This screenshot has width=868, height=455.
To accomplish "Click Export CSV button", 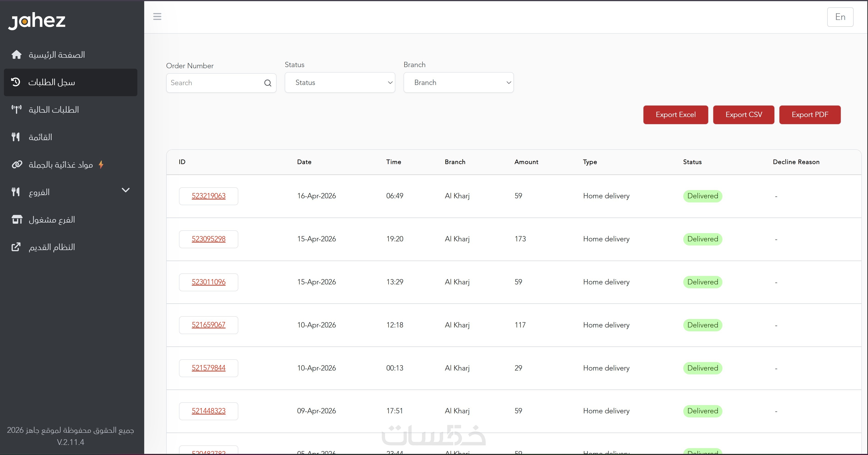I will (x=743, y=114).
